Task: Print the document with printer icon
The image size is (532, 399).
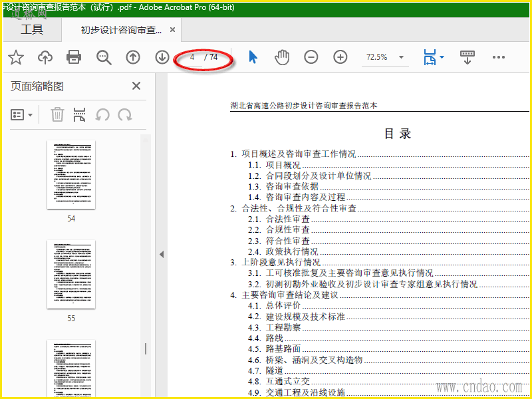Action: pos(74,57)
